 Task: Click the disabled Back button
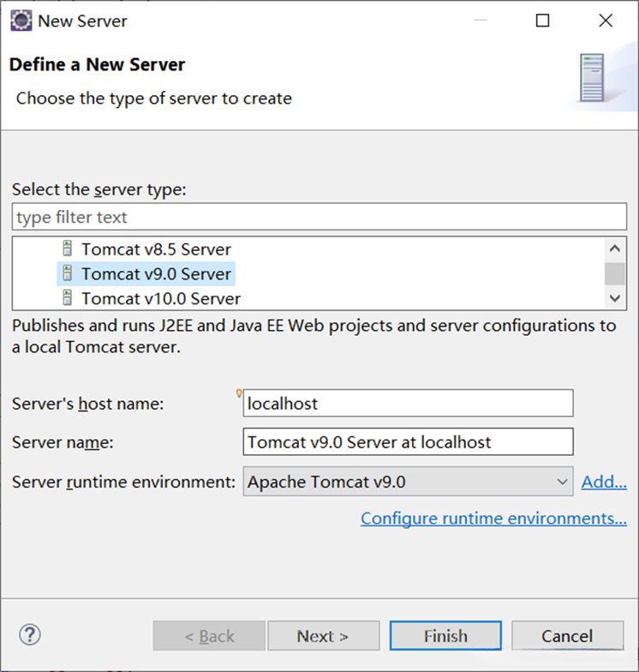pos(209,636)
